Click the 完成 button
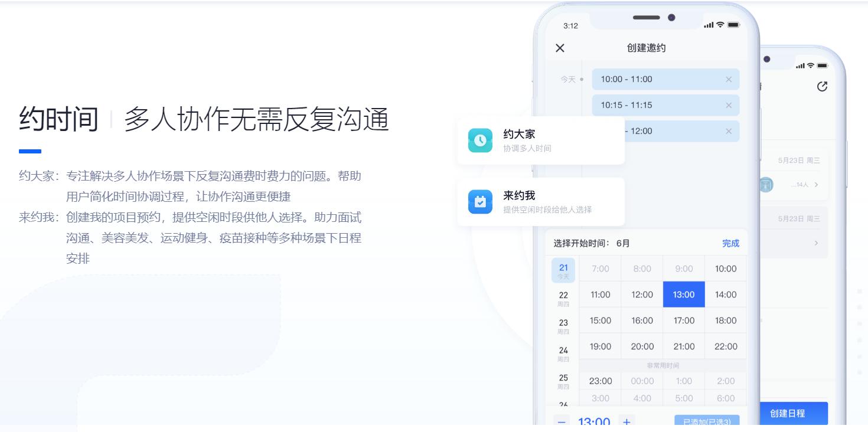 point(731,243)
